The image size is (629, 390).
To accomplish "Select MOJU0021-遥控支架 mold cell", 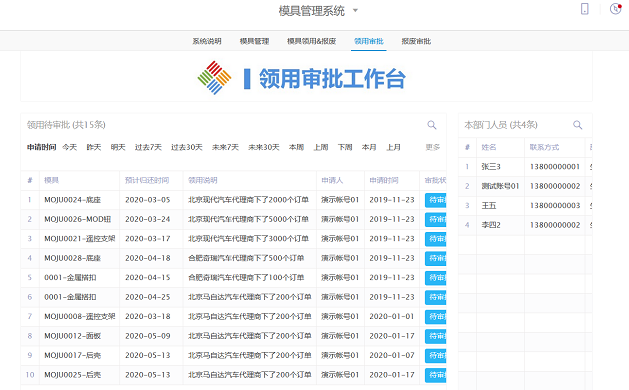I will 80,239.
